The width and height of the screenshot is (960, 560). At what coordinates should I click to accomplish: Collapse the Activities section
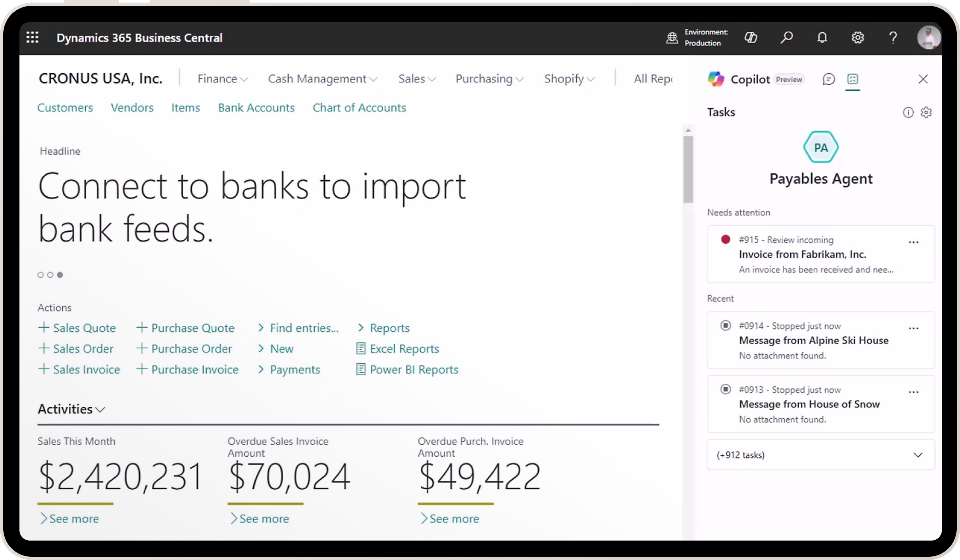point(71,409)
